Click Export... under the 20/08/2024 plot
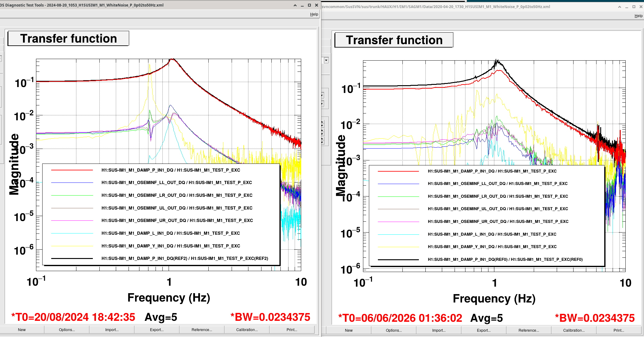The height and width of the screenshot is (337, 644). tap(157, 330)
